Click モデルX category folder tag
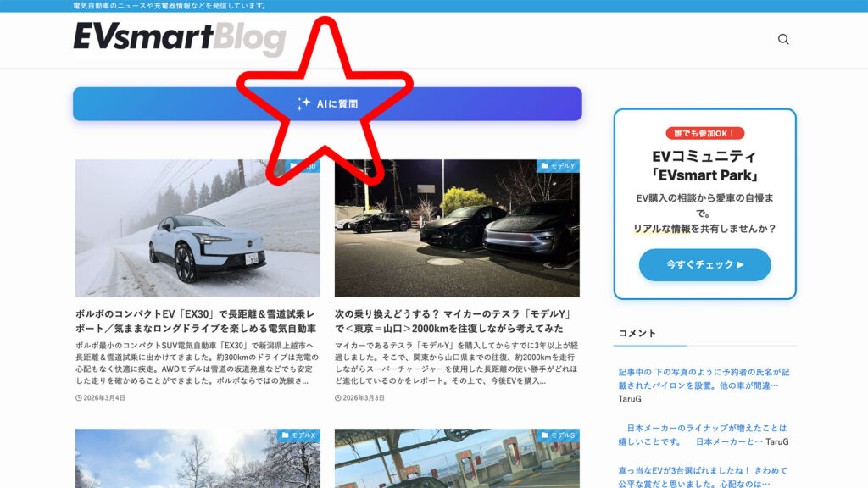This screenshot has height=488, width=868. click(298, 435)
